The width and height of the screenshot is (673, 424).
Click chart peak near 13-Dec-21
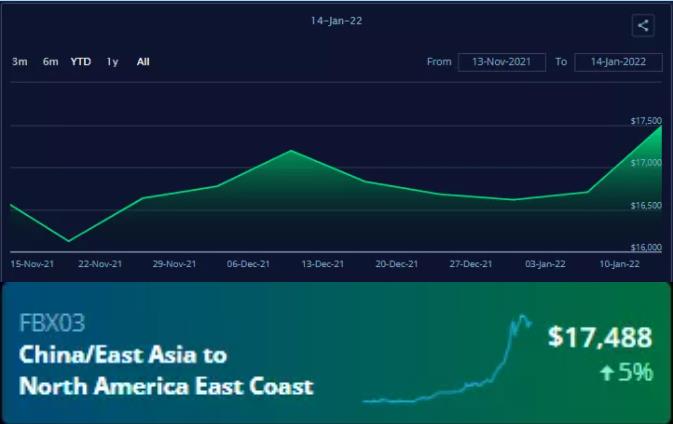[x=290, y=151]
